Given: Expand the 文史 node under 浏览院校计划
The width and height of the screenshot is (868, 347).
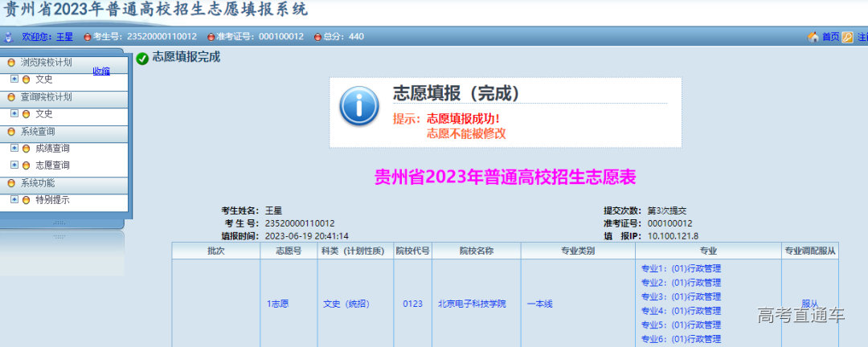Looking at the screenshot, I should (x=14, y=79).
